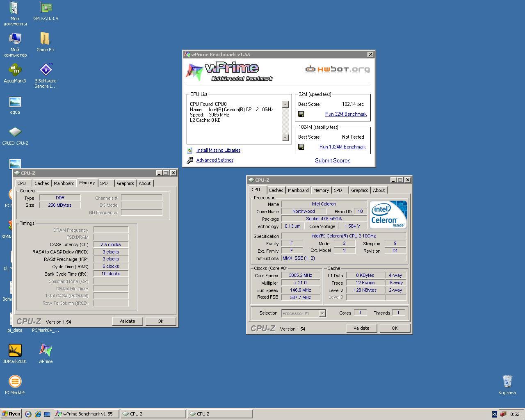Select the wPrime desktop shortcut
Image resolution: width=525 pixels, height=420 pixels.
tap(46, 354)
